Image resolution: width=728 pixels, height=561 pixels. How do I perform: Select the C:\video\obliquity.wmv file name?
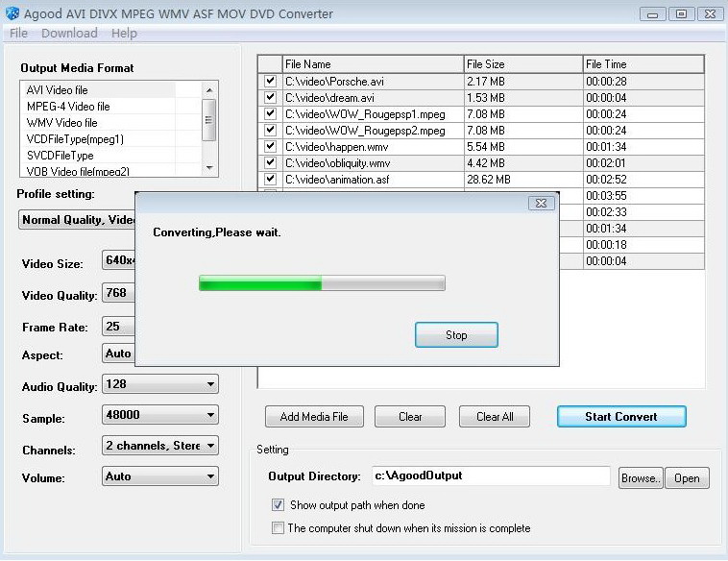coord(337,163)
